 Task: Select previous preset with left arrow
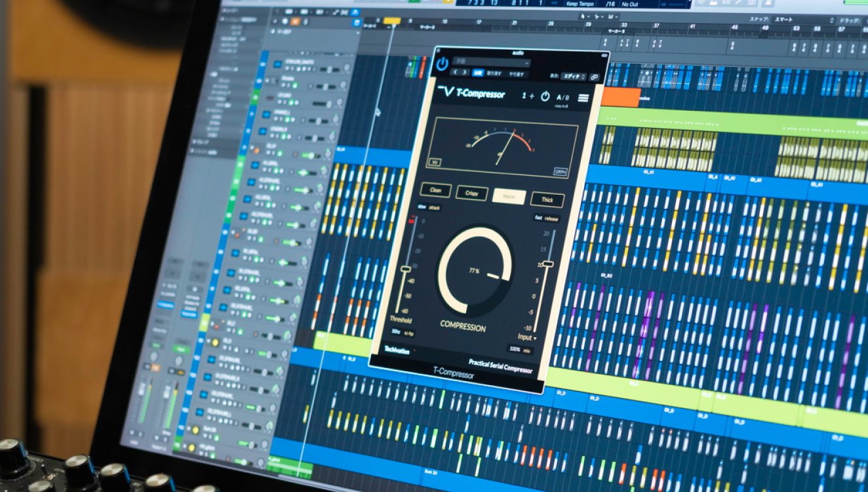[456, 73]
